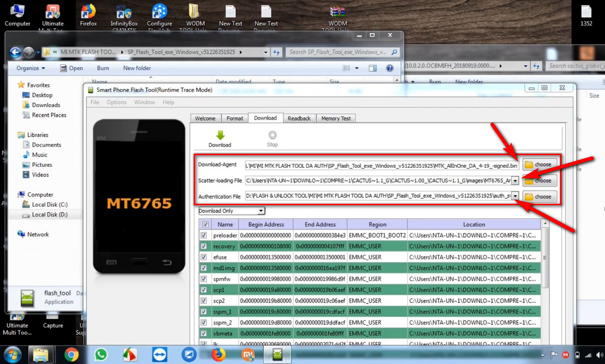Viewport: 605px width, 364px height.
Task: Open the Scatter-loading File history dropdown
Action: 515,180
